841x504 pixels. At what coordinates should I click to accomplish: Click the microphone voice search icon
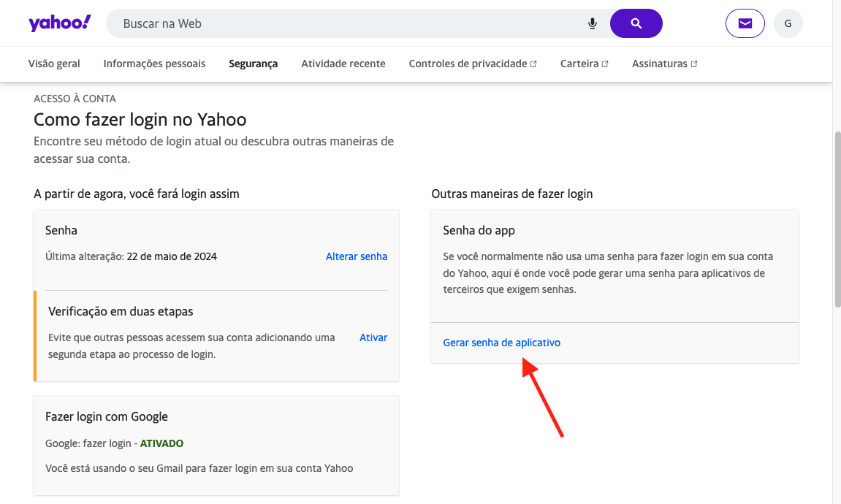(592, 23)
